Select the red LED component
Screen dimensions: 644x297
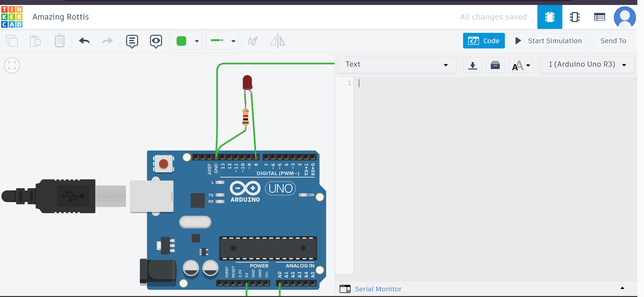click(247, 82)
